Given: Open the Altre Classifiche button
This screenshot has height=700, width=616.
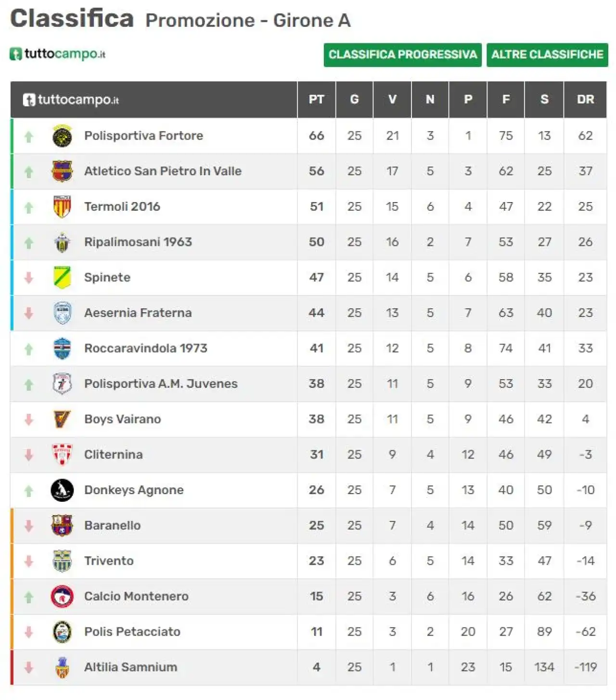Looking at the screenshot, I should pos(547,55).
